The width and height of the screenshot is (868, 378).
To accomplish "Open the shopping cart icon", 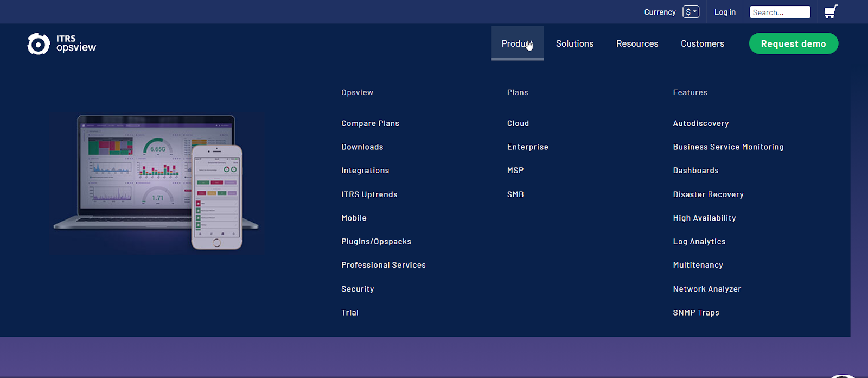I will click(x=831, y=11).
